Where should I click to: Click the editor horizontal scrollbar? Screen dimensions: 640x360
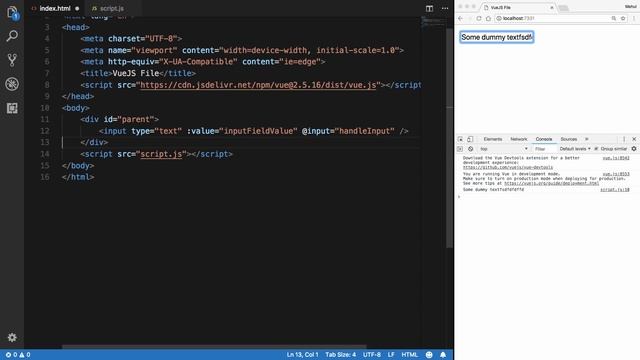tap(214, 347)
